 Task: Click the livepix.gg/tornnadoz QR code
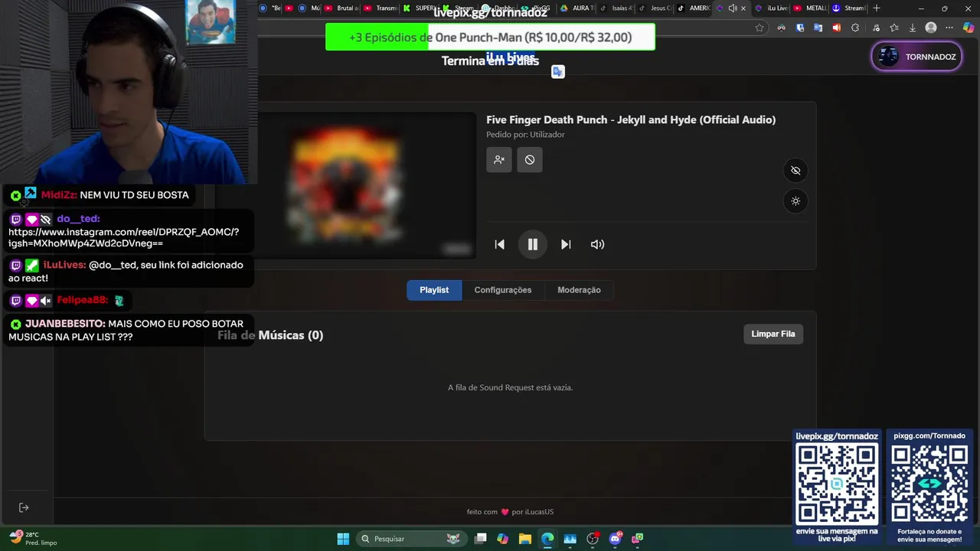click(837, 484)
